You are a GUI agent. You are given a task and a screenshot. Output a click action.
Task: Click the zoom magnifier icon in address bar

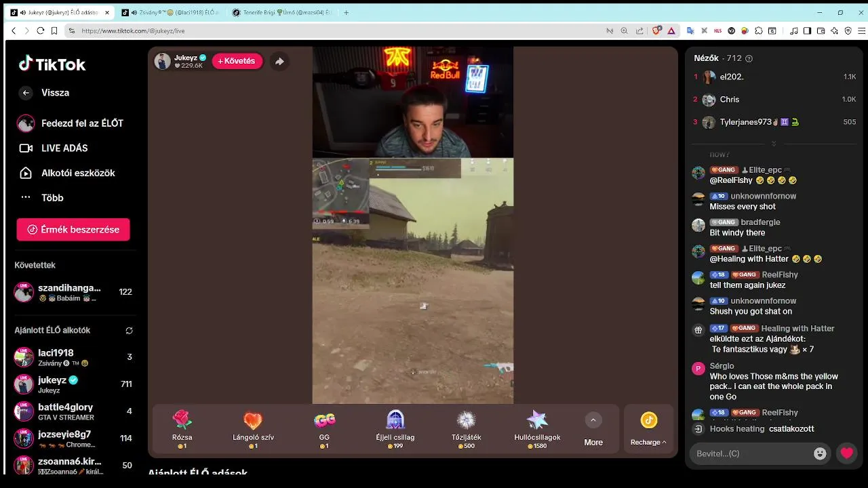tap(624, 30)
